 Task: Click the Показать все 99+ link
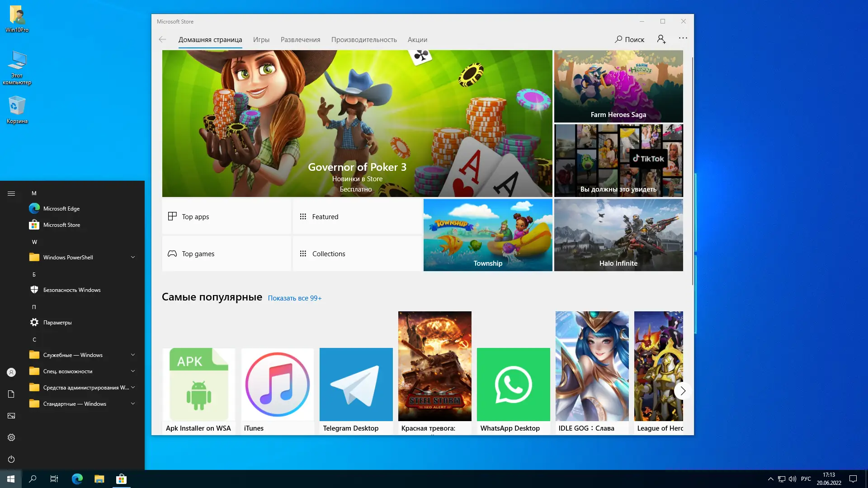click(x=294, y=298)
